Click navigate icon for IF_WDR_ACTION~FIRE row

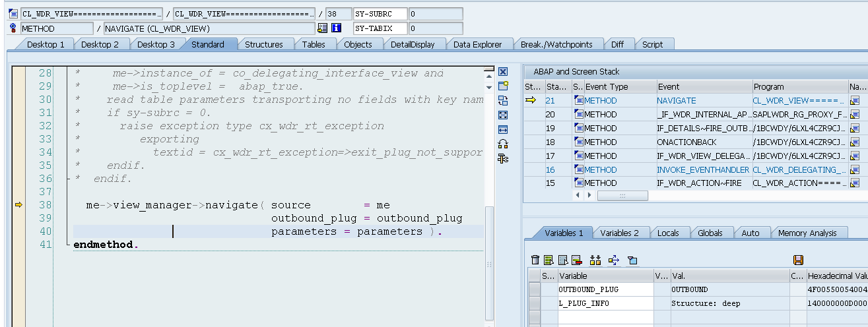pyautogui.click(x=855, y=183)
